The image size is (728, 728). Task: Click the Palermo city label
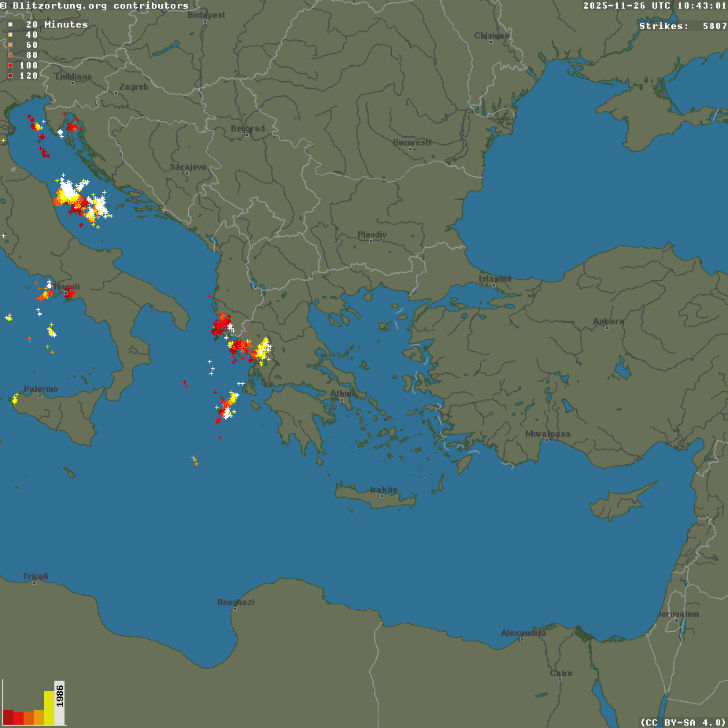40,389
